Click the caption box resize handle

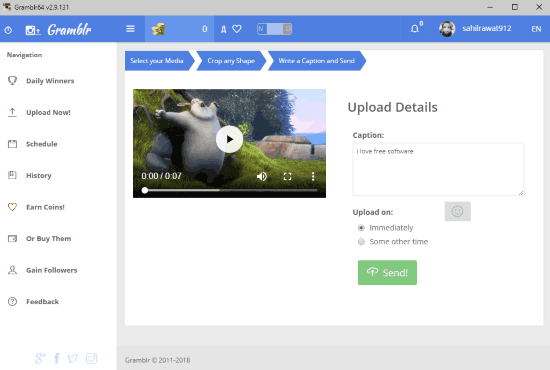click(521, 193)
